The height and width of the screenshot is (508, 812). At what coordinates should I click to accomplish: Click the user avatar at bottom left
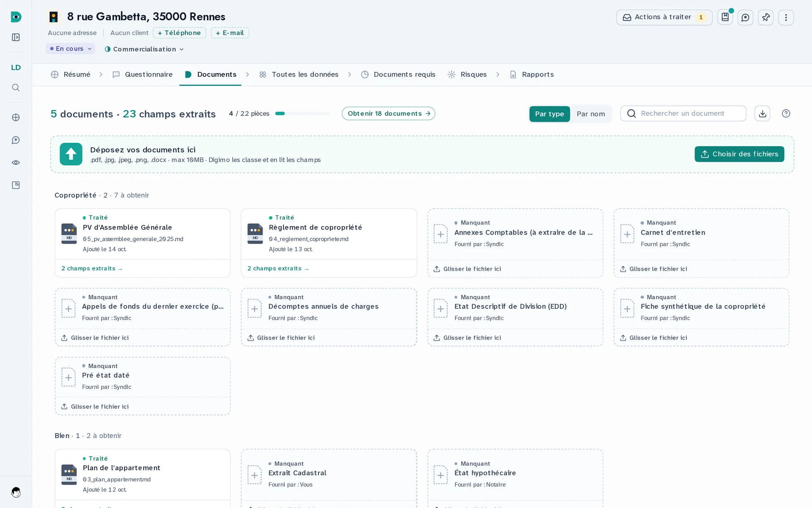click(x=16, y=492)
